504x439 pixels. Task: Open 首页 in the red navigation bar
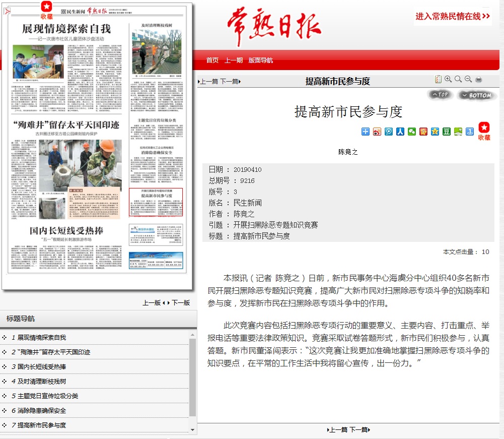pyautogui.click(x=212, y=60)
